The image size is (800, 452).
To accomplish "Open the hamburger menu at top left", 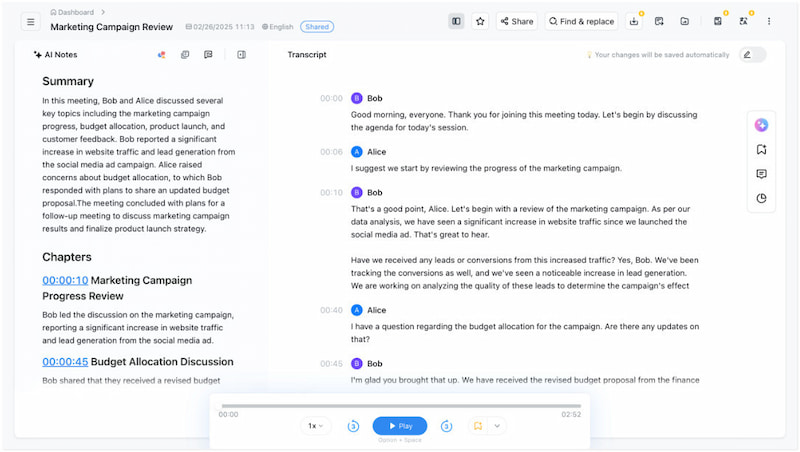I will (31, 21).
